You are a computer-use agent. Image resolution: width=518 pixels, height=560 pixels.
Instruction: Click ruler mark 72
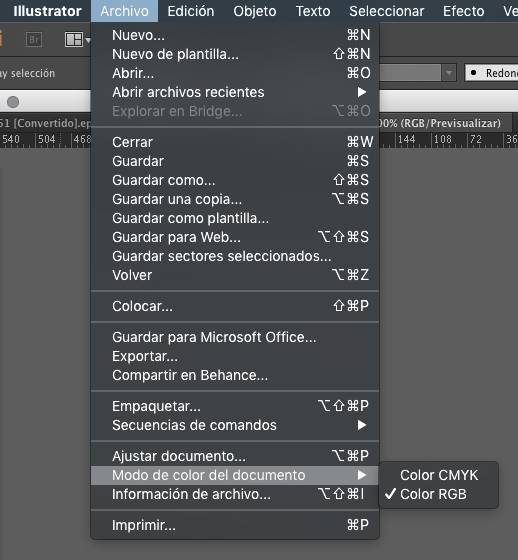pyautogui.click(x=475, y=139)
